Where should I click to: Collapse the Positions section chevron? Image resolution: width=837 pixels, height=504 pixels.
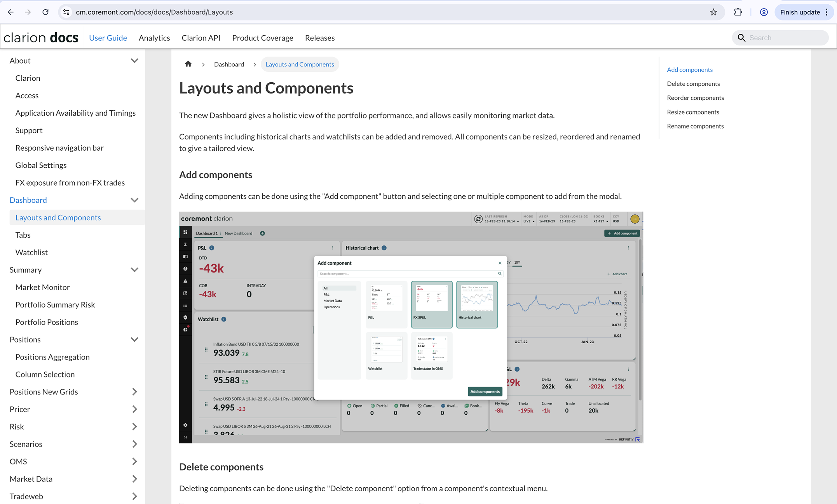134,339
